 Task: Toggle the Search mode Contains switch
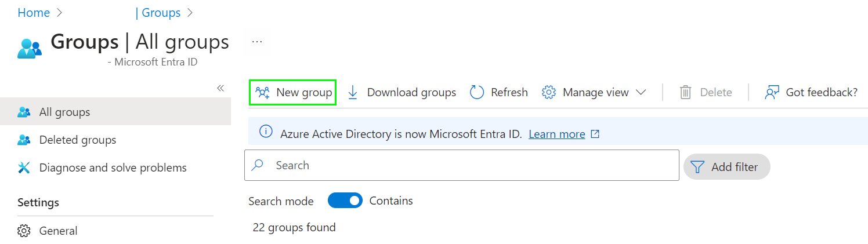[345, 201]
